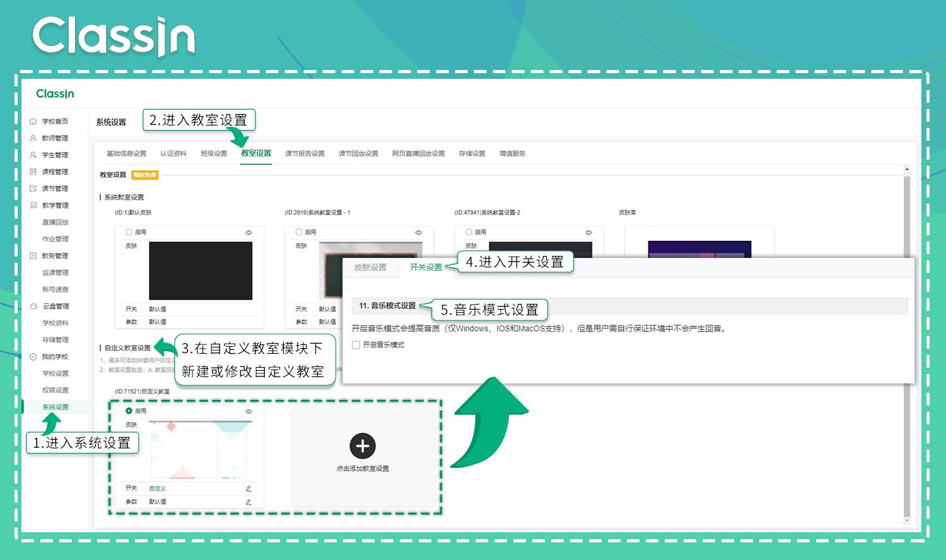This screenshot has height=560, width=946.
Task: Edit 开关 row with pencil icon in custom classroom
Action: (248, 489)
